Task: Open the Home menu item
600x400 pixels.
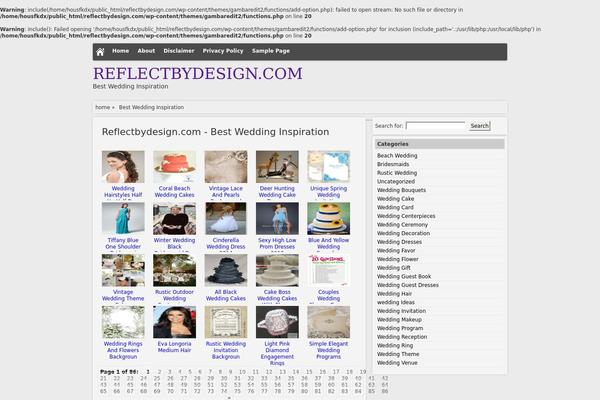Action: 121,51
